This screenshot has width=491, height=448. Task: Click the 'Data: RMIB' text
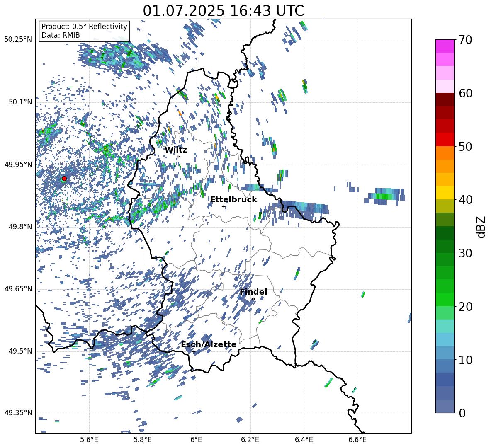[61, 35]
